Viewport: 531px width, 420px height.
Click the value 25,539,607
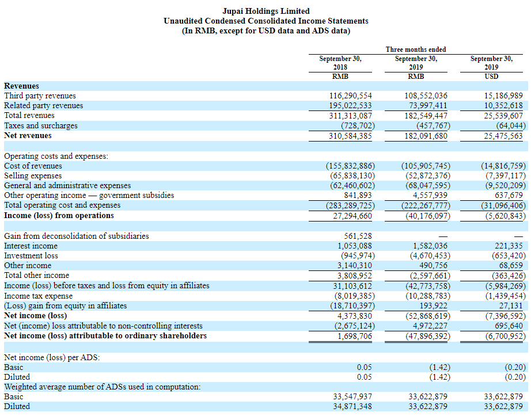[503, 116]
